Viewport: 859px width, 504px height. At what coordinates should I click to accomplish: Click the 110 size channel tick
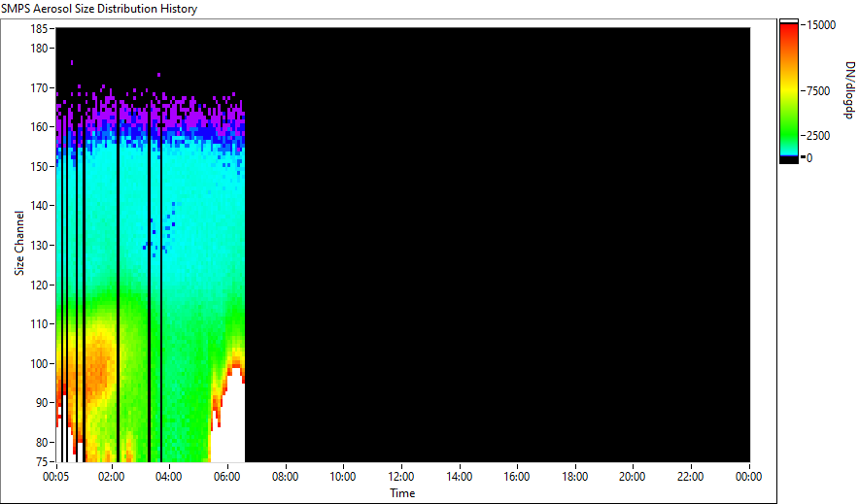(40, 324)
